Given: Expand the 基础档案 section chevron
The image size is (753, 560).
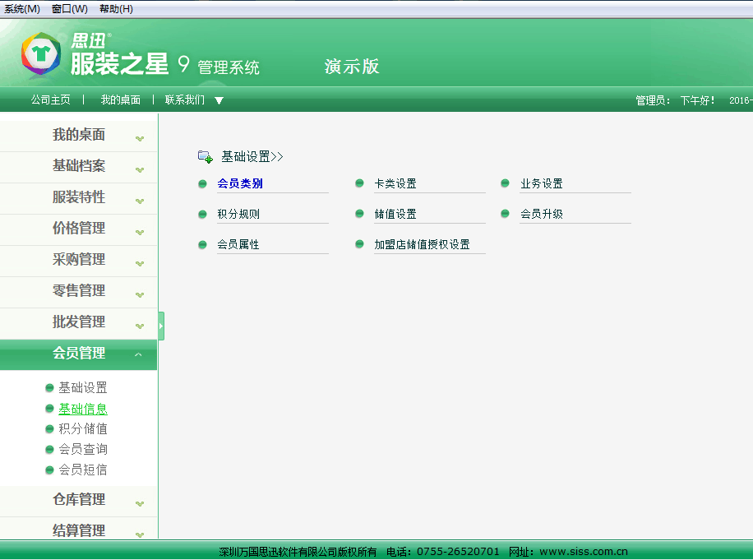Looking at the screenshot, I should 140,170.
